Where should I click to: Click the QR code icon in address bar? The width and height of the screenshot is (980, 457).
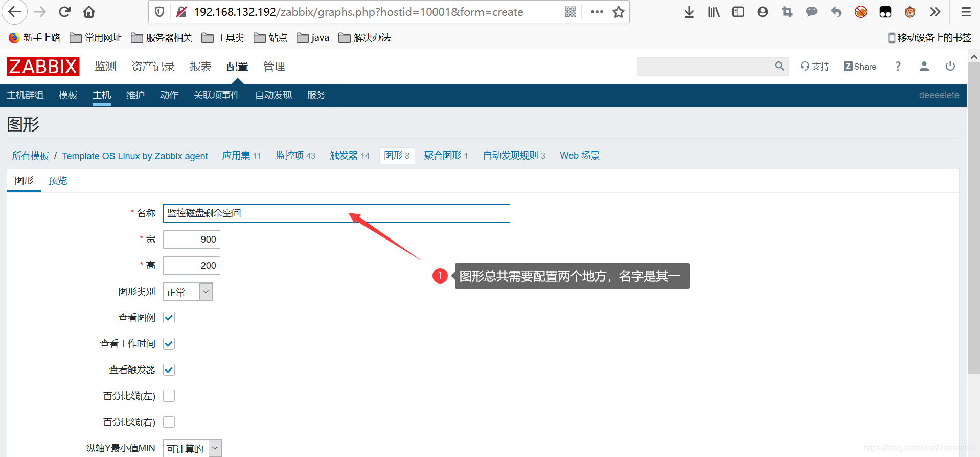click(571, 12)
